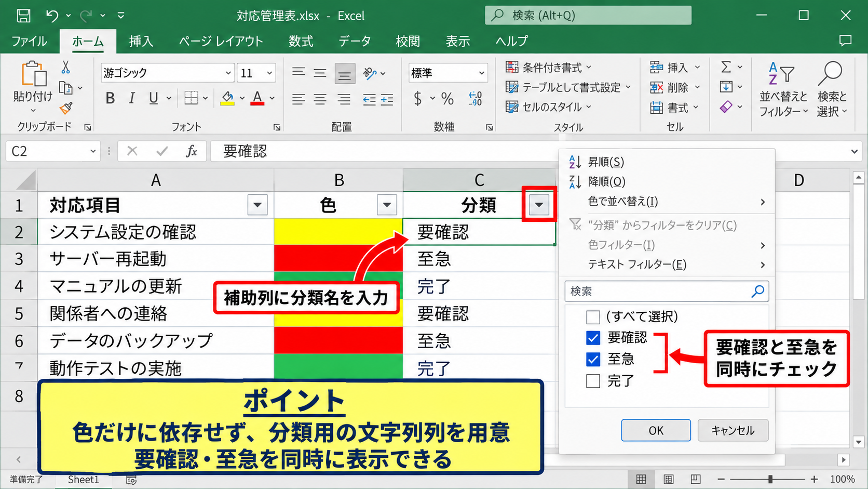Click the currency format icon

[418, 99]
